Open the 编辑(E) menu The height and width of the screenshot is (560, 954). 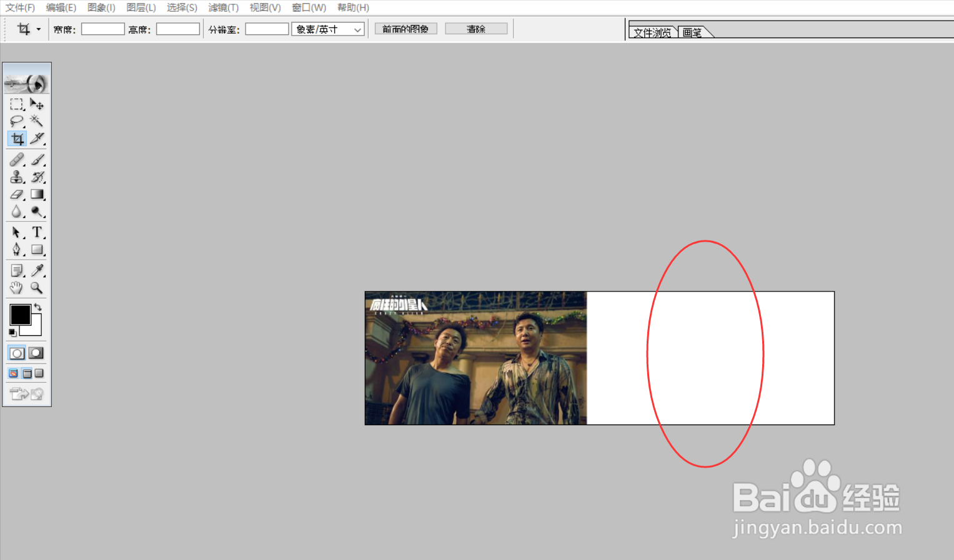click(x=61, y=7)
